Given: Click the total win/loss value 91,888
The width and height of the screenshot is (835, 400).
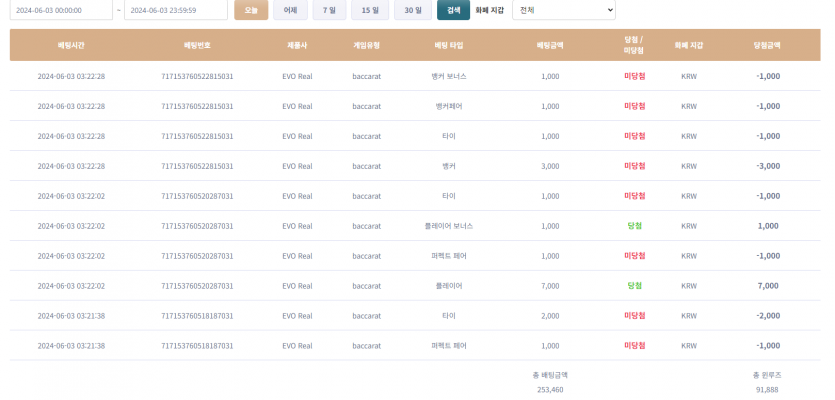Looking at the screenshot, I should click(767, 390).
